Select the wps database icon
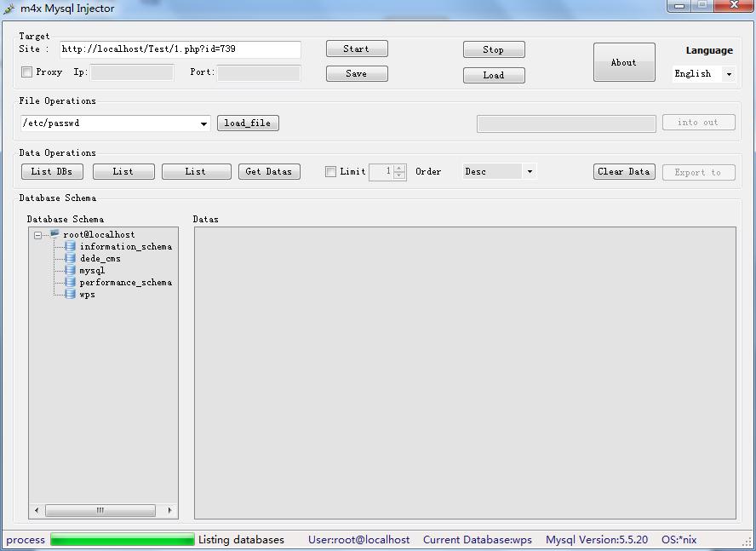Viewport: 756px width, 551px height. tap(71, 295)
